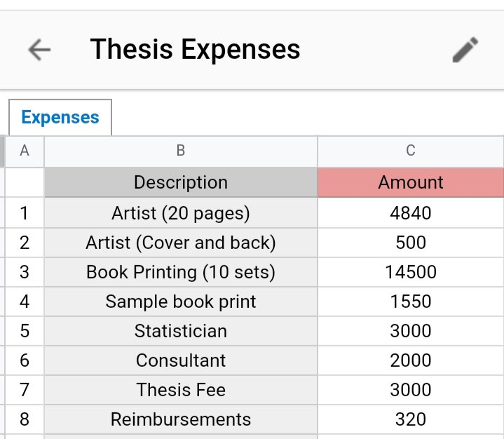This screenshot has height=439, width=504.
Task: Tap the back arrow icon
Action: click(x=39, y=50)
